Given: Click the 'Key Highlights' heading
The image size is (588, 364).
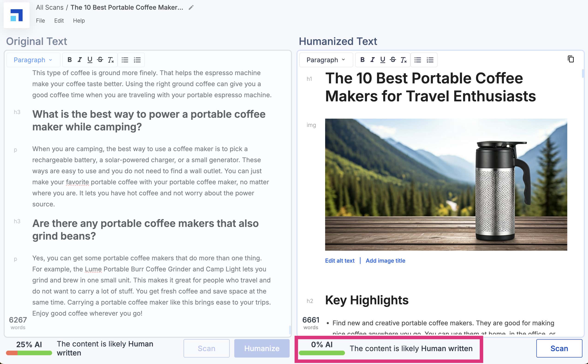Looking at the screenshot, I should click(x=367, y=300).
